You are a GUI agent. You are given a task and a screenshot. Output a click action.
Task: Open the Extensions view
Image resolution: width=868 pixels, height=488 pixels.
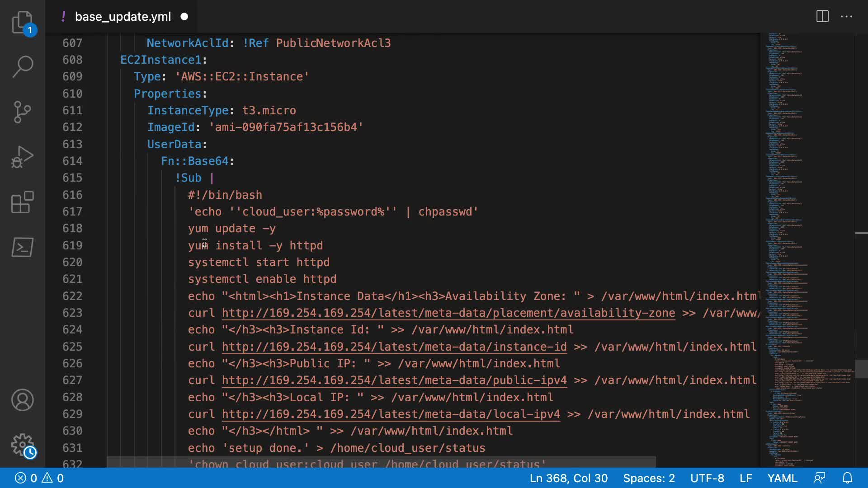[22, 202]
